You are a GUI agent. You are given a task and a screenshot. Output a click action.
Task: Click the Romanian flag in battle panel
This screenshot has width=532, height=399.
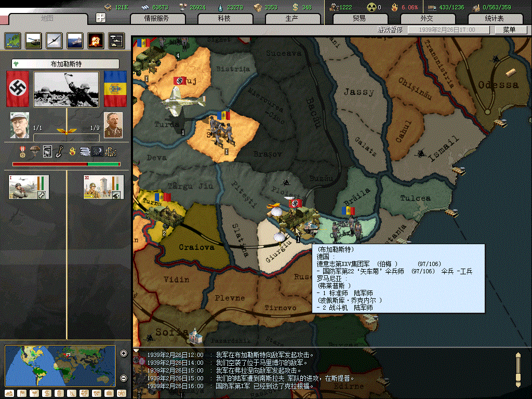[115, 89]
